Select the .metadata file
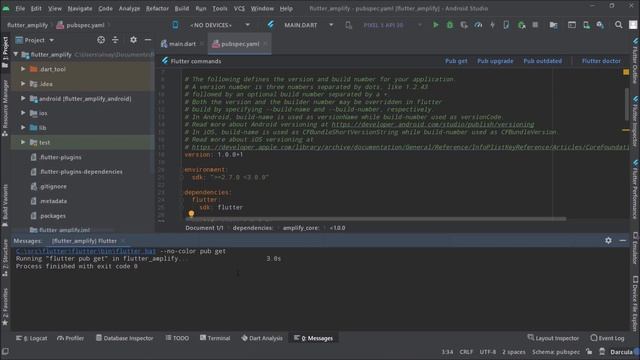 (x=53, y=201)
